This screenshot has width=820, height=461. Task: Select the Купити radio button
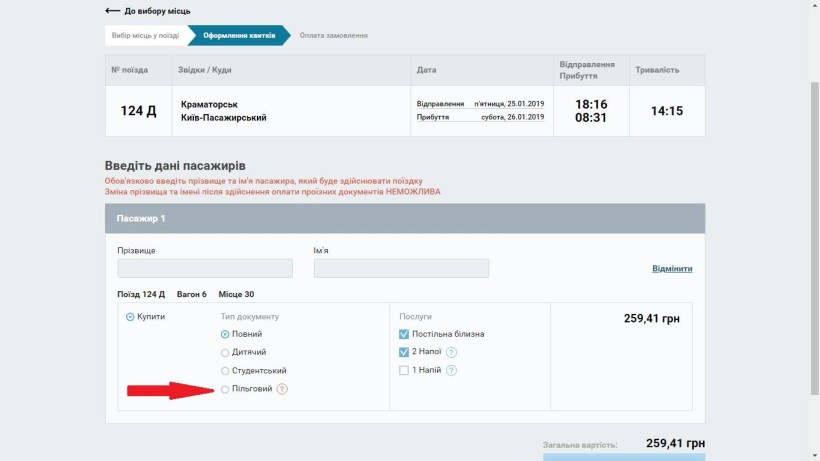coord(130,316)
